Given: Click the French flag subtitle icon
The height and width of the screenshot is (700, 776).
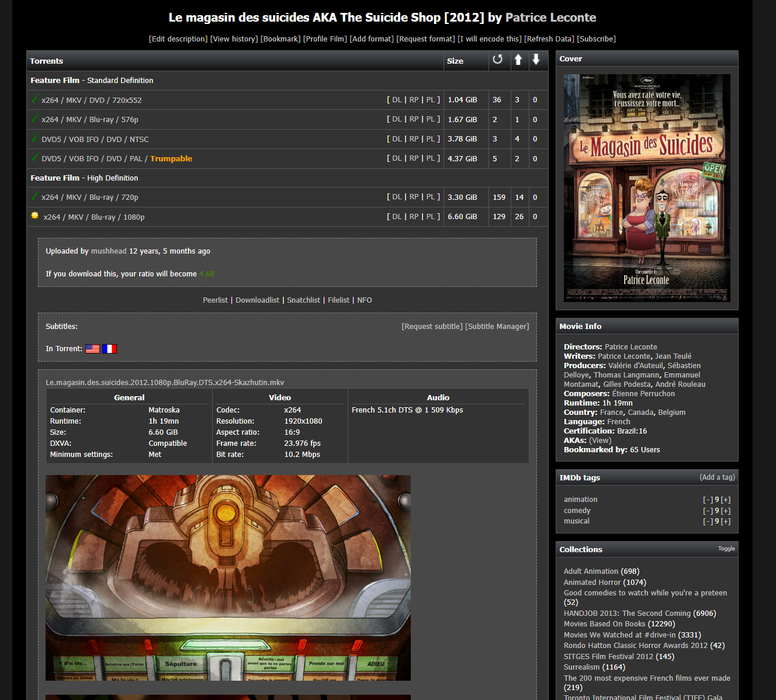Looking at the screenshot, I should [109, 349].
